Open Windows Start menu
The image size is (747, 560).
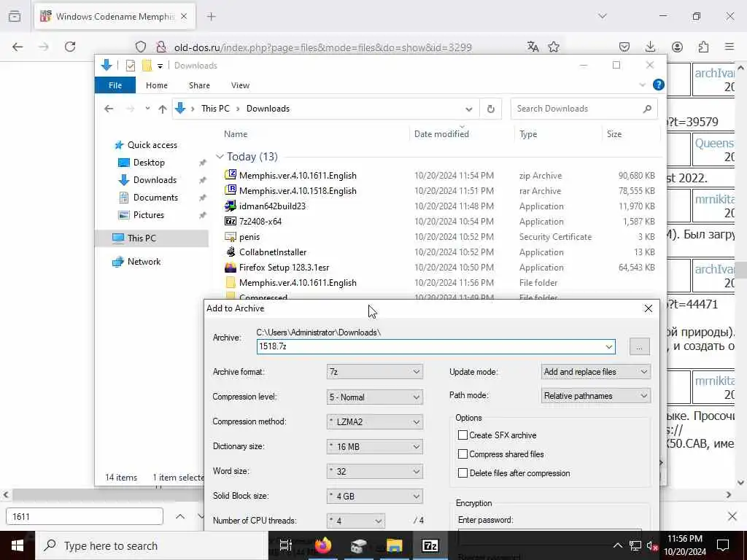(18, 545)
